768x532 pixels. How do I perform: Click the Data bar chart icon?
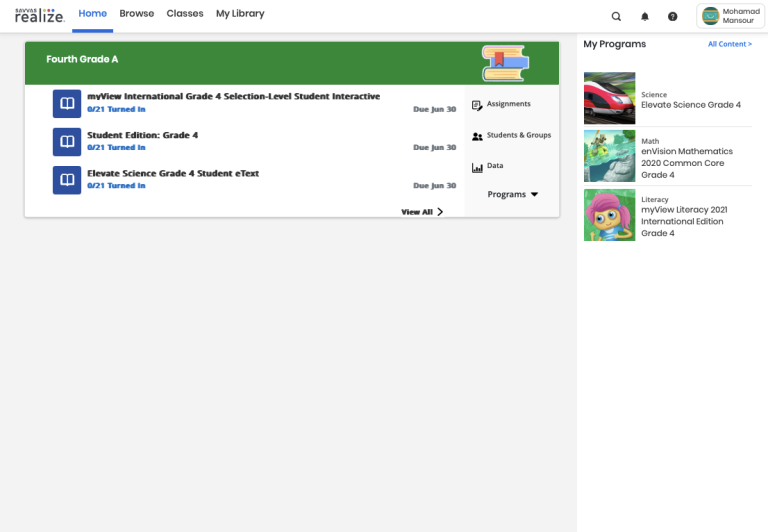(x=477, y=167)
